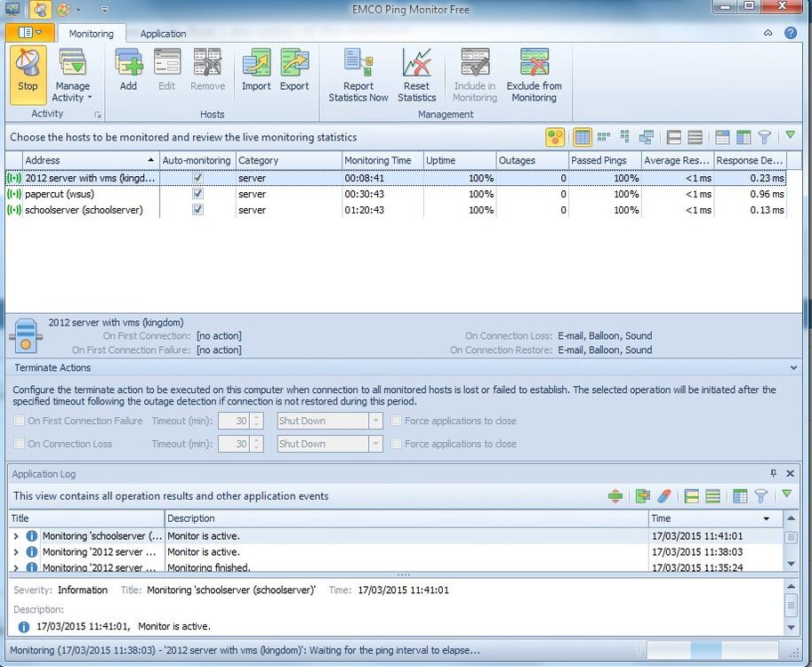Export hosts list
This screenshot has width=812, height=667.
tap(294, 70)
